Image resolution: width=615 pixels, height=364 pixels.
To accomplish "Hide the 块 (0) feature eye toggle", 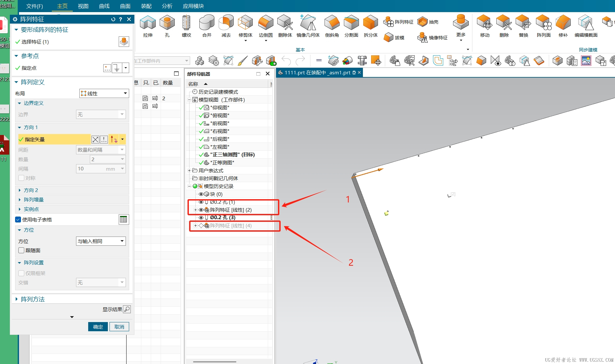I will pyautogui.click(x=201, y=194).
